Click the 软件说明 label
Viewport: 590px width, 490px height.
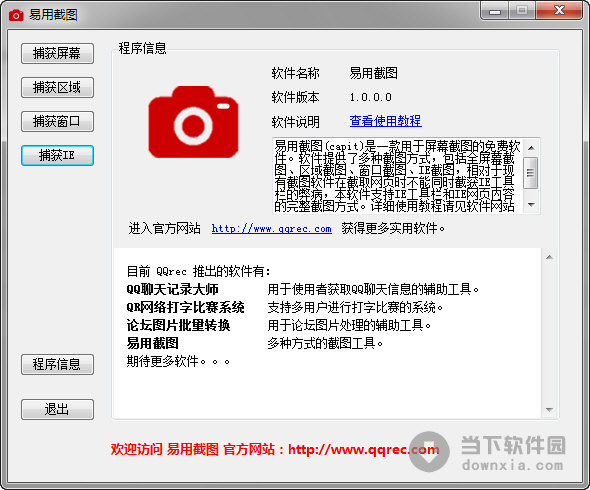click(x=295, y=122)
